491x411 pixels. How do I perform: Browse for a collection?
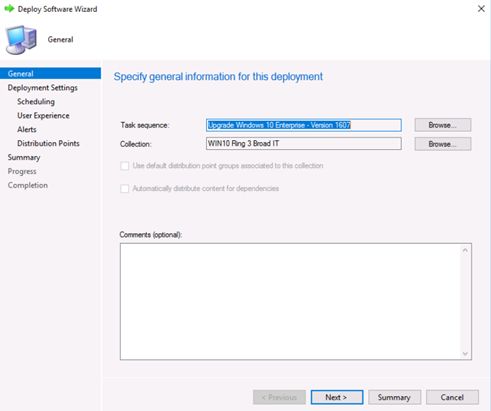[443, 144]
